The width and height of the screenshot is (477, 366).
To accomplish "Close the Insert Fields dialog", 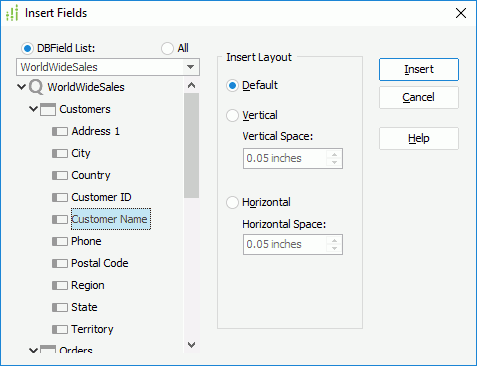I will coord(461,13).
